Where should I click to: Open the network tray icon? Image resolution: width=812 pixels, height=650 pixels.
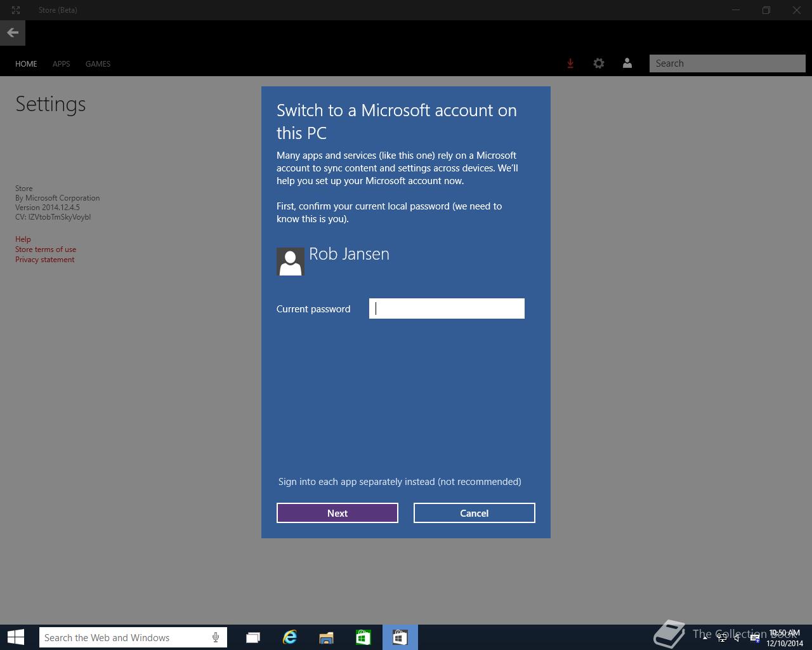click(722, 638)
